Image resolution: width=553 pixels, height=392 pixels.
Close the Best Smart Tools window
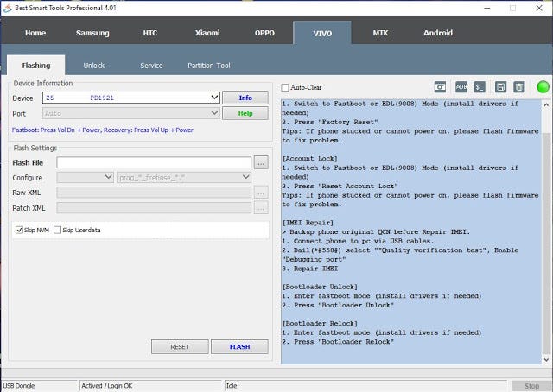coord(539,8)
